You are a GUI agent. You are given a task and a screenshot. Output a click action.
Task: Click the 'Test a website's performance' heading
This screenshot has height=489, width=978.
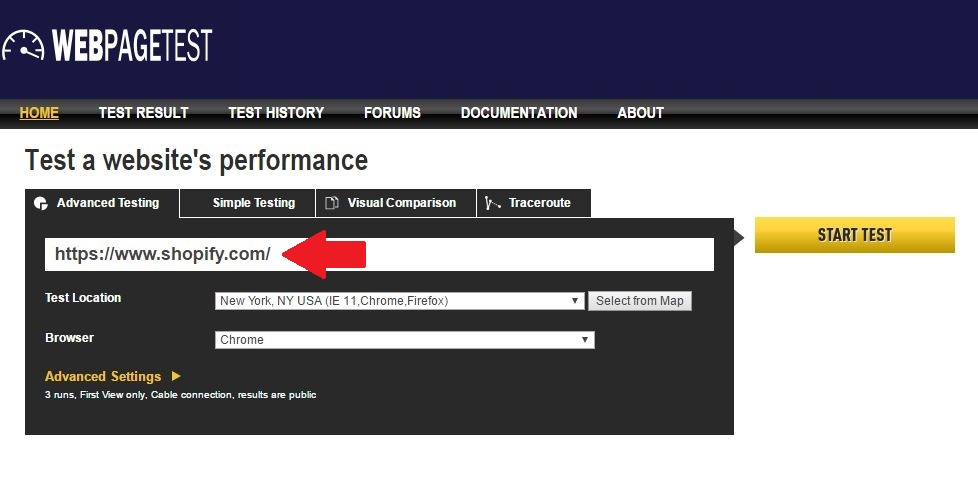196,160
